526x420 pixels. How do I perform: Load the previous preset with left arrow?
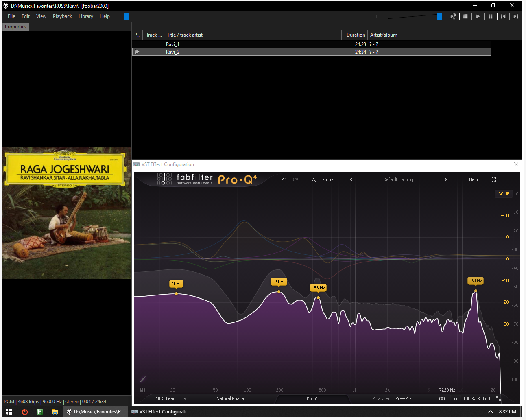pyautogui.click(x=351, y=179)
